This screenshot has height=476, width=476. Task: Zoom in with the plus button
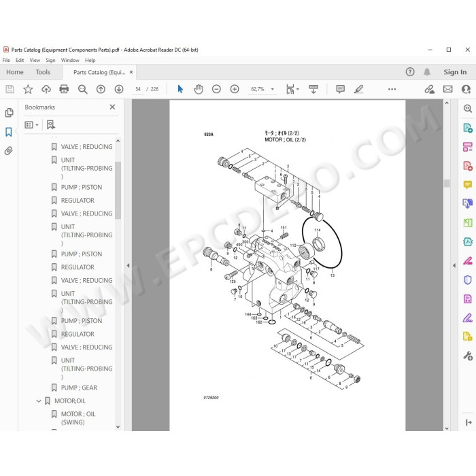pos(235,89)
